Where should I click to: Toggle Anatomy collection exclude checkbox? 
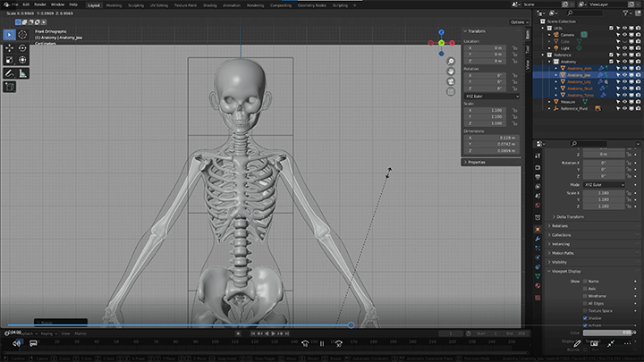[611, 62]
